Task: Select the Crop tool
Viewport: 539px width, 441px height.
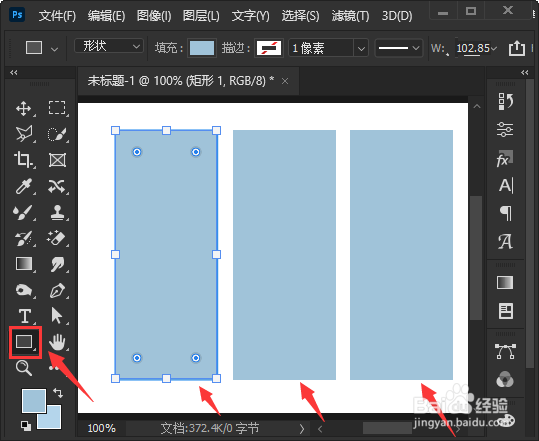Action: [24, 160]
